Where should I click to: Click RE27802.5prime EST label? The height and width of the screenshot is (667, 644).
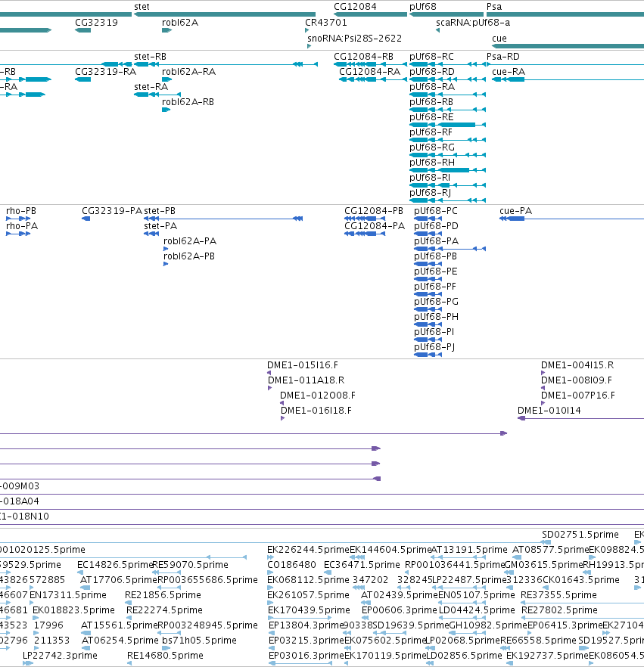coord(559,610)
